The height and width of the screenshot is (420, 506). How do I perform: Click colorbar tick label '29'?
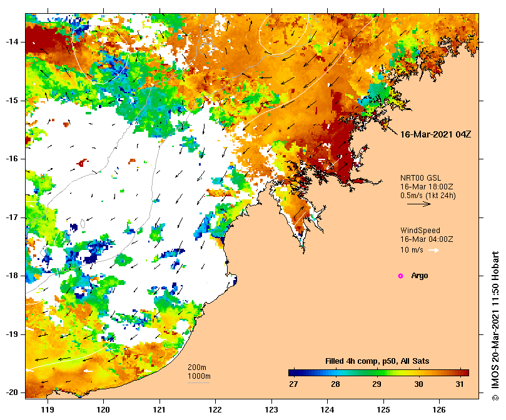pos(377,384)
